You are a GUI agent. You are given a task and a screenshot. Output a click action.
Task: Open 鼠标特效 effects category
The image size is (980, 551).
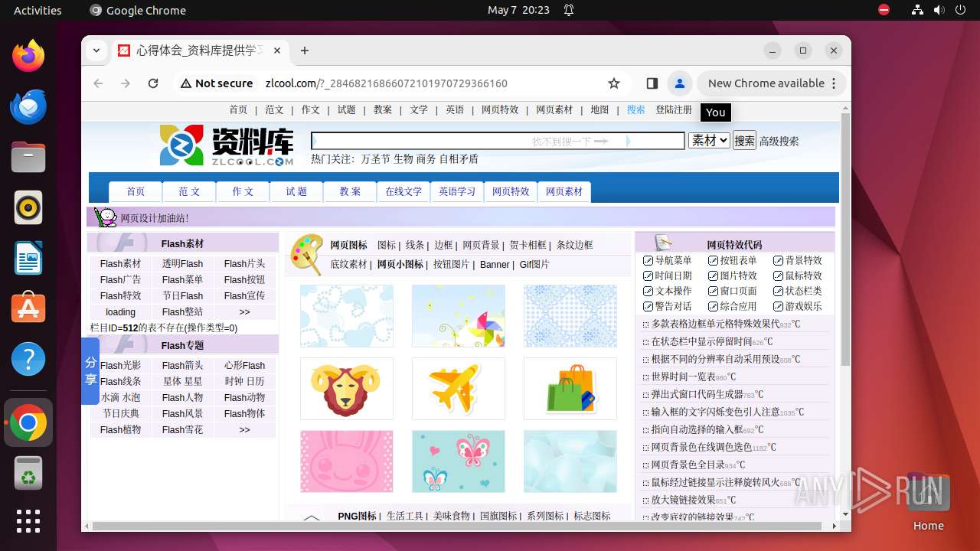point(803,275)
